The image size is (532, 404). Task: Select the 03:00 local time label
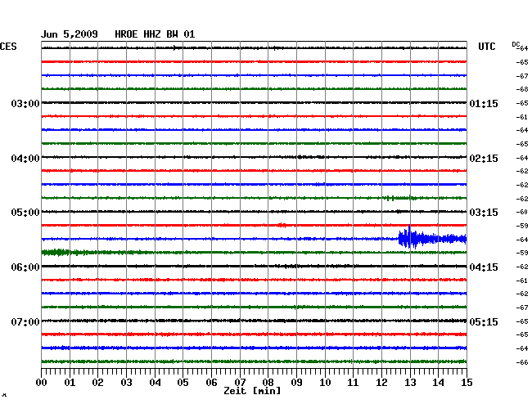click(25, 103)
